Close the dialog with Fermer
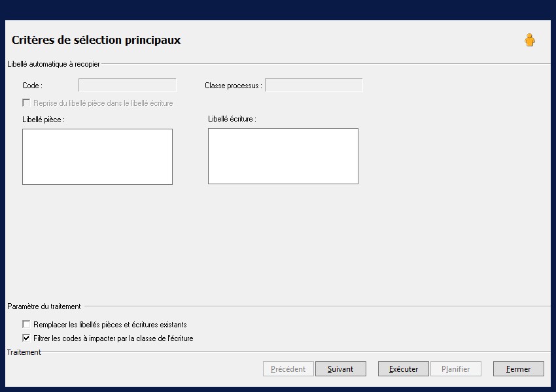The height and width of the screenshot is (392, 556). [519, 369]
